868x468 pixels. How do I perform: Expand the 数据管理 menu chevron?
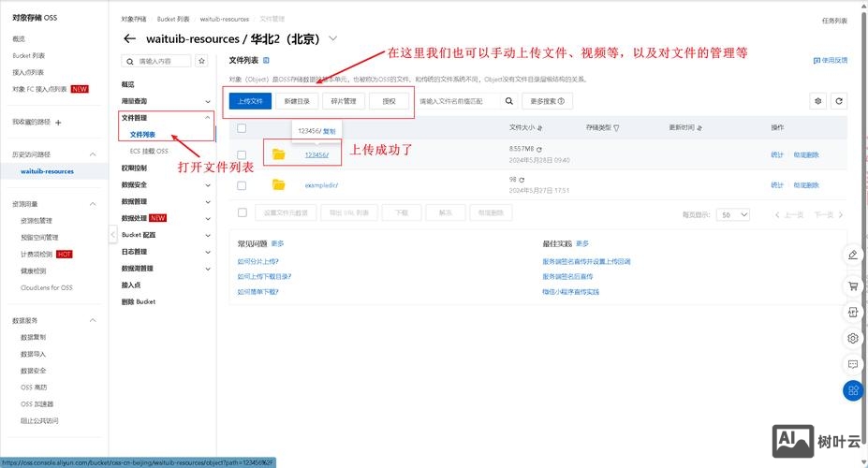coord(208,202)
